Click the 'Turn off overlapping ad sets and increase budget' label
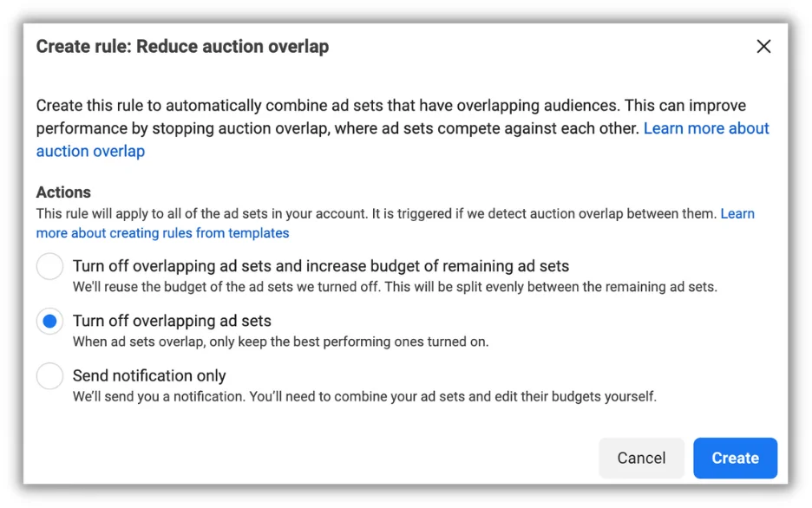This screenshot has height=508, width=812. coord(320,266)
